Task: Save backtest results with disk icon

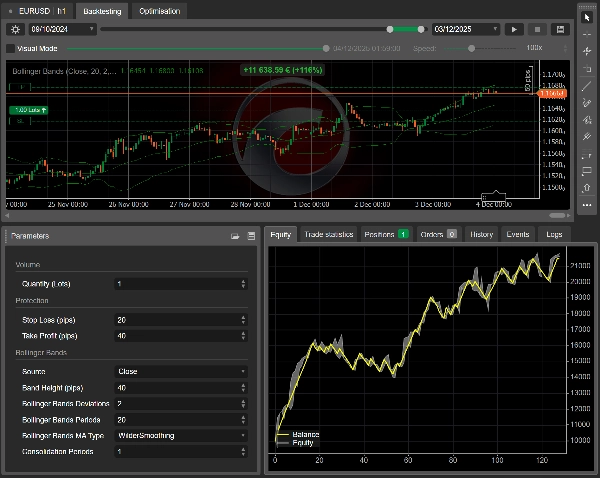Action: point(560,29)
